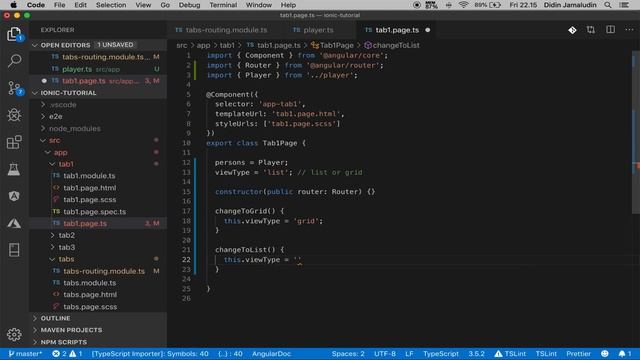Click TypeScript version 3.5.2 in status bar
The image size is (640, 360).
click(476, 353)
